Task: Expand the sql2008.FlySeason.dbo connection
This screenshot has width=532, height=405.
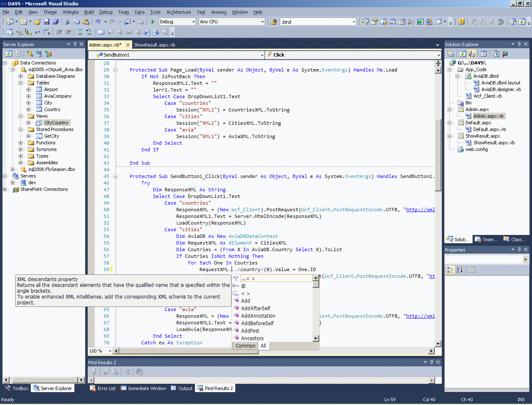Action: point(13,169)
